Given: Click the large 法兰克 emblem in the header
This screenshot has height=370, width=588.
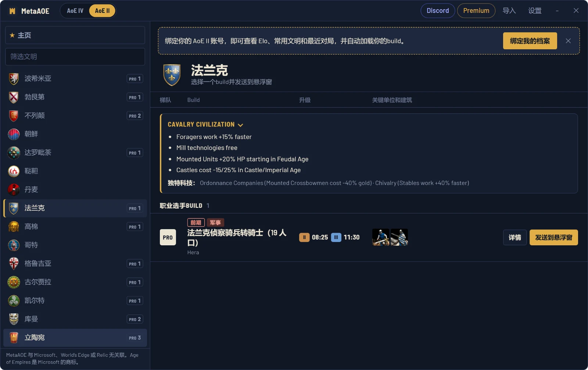Looking at the screenshot, I should tap(172, 75).
